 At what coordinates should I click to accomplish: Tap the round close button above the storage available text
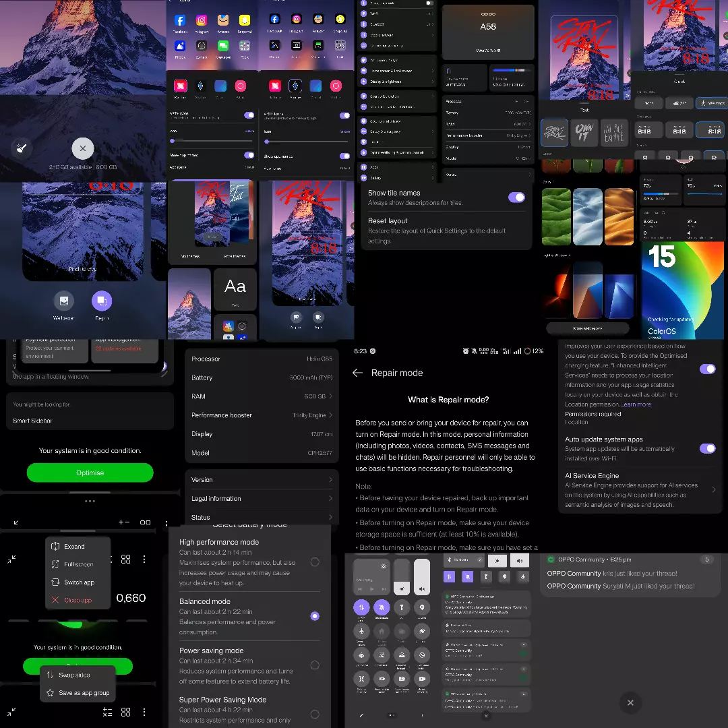(83, 148)
